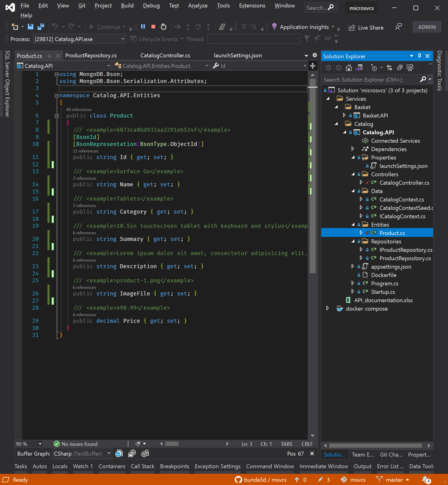The image size is (448, 485).
Task: Save the current file
Action: click(x=30, y=27)
